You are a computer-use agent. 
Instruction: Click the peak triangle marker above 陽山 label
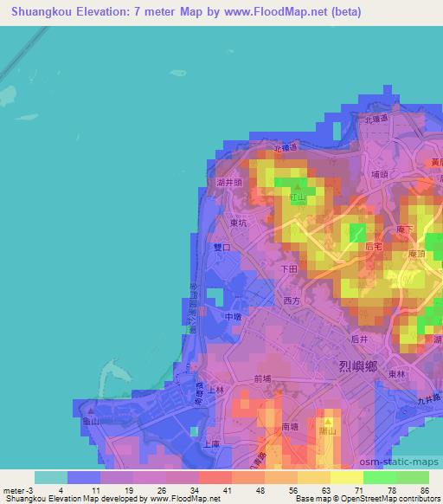click(328, 421)
